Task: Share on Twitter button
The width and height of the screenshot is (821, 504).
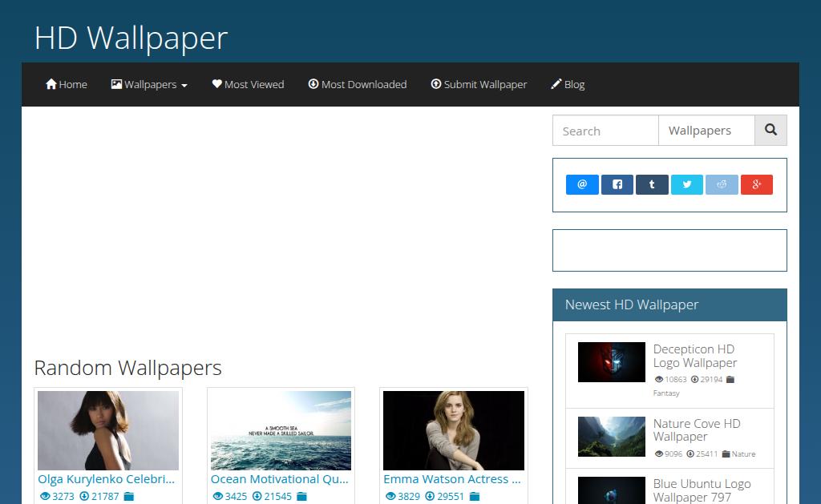Action: click(687, 184)
